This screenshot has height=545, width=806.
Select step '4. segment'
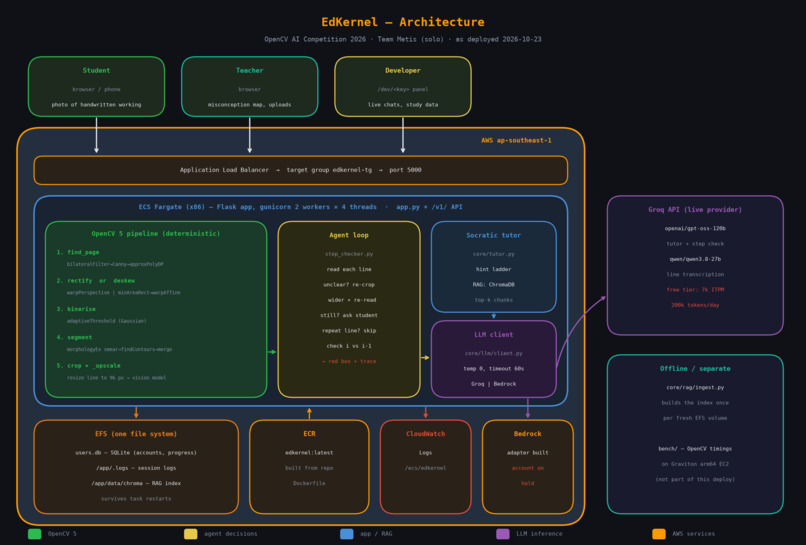coord(74,337)
